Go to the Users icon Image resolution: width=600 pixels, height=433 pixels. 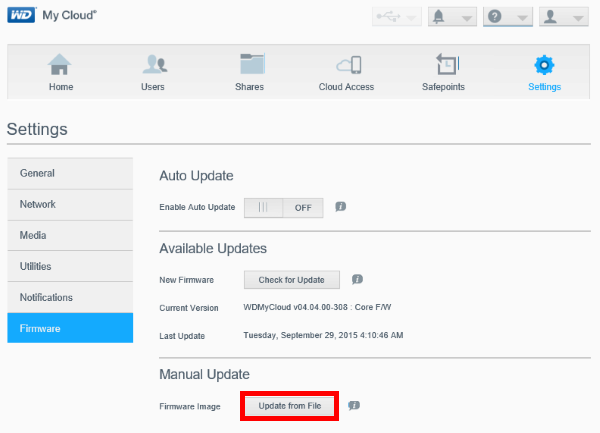(153, 65)
